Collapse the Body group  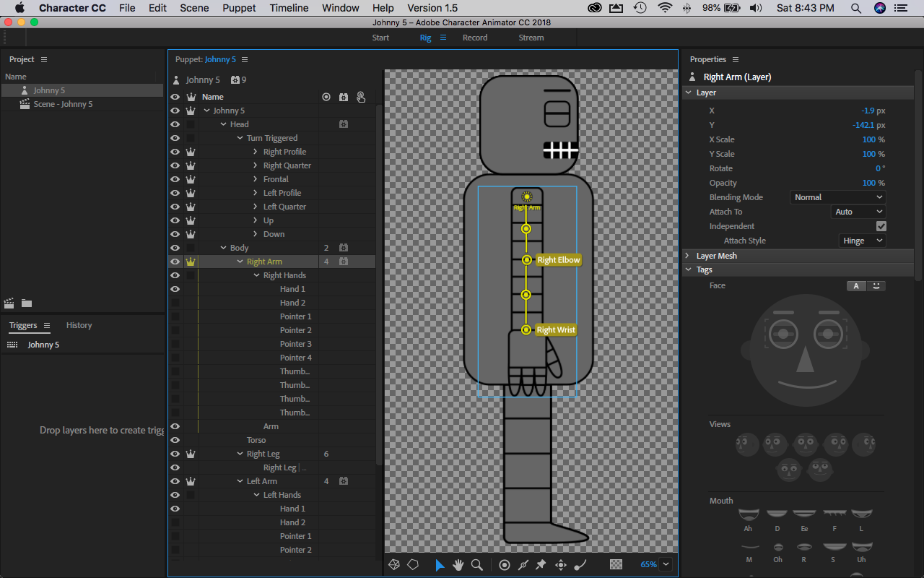click(224, 248)
